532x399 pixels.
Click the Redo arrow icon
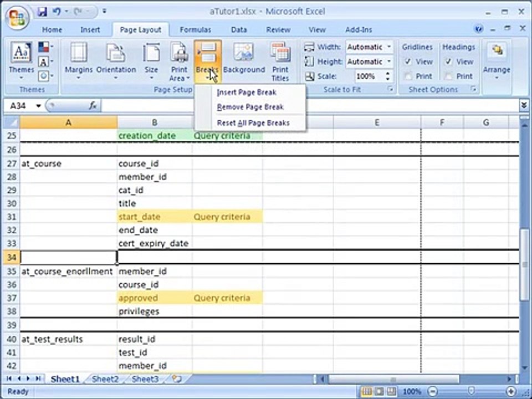point(78,12)
